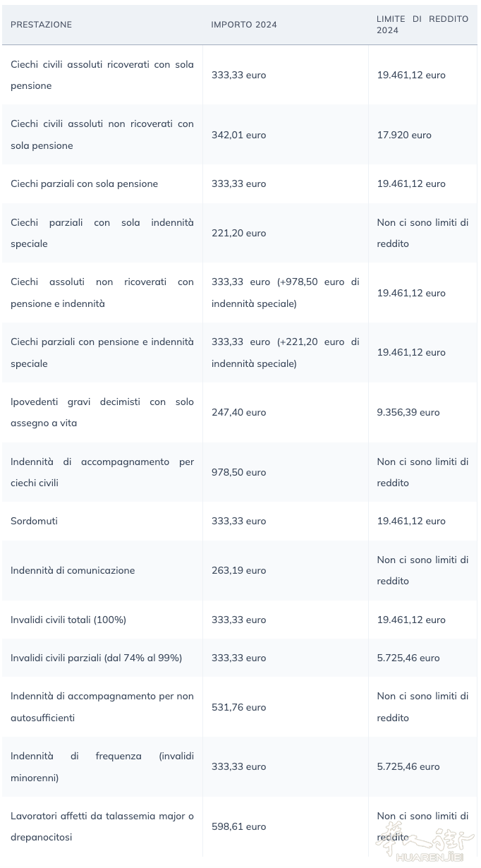Select the 598,61 euro amount

click(238, 826)
